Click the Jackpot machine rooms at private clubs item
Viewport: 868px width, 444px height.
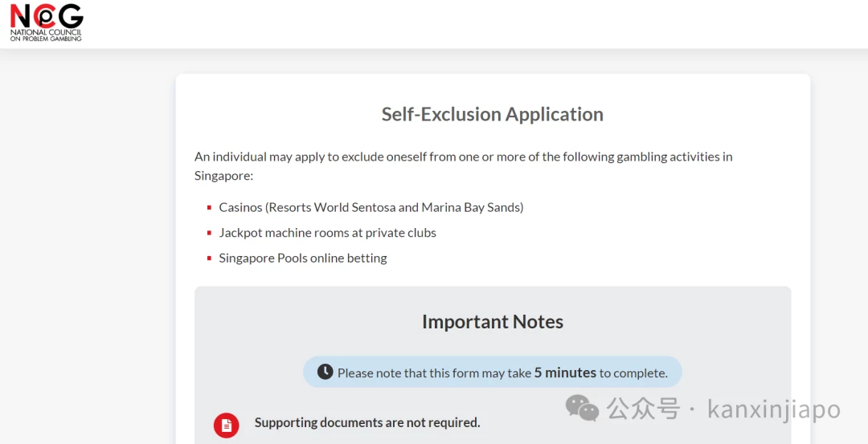[x=327, y=233]
